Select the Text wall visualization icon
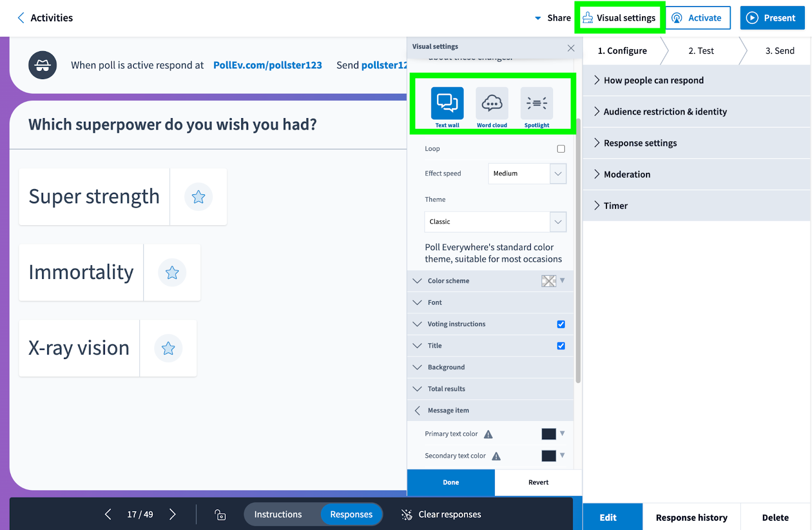Image resolution: width=812 pixels, height=530 pixels. coord(447,103)
